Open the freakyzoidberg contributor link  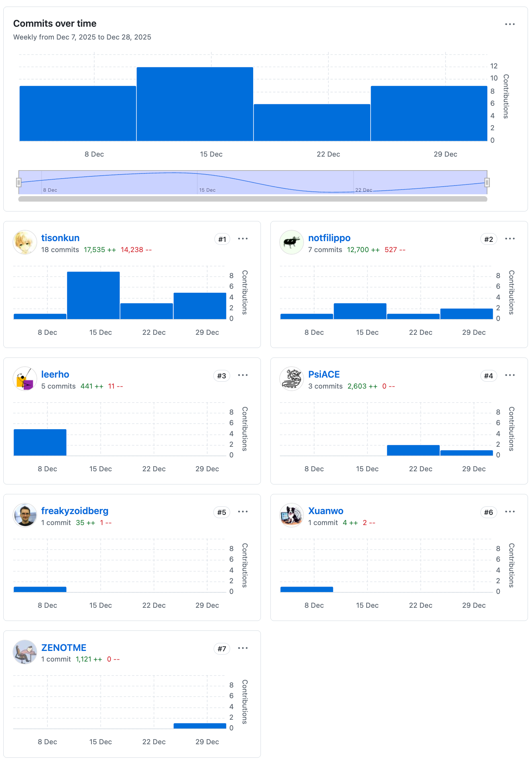(75, 511)
